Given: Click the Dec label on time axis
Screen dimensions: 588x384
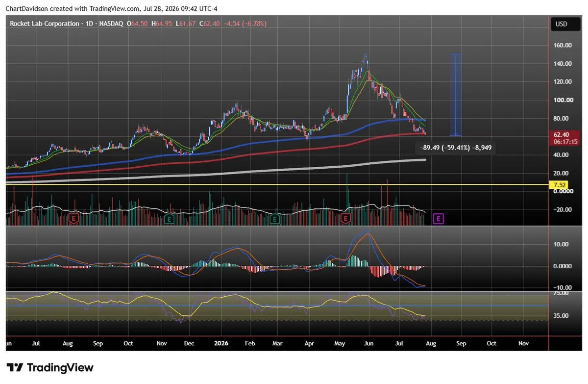Looking at the screenshot, I should point(189,344).
